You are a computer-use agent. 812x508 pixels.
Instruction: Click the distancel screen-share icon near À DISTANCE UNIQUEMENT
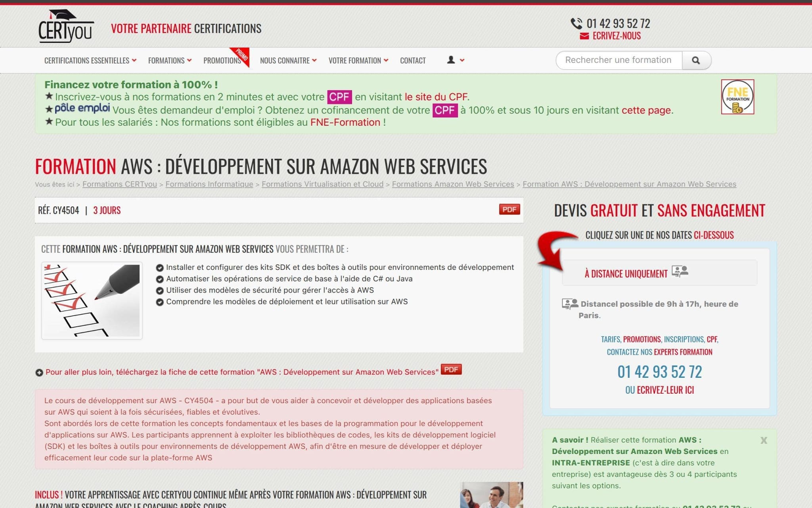pos(680,271)
